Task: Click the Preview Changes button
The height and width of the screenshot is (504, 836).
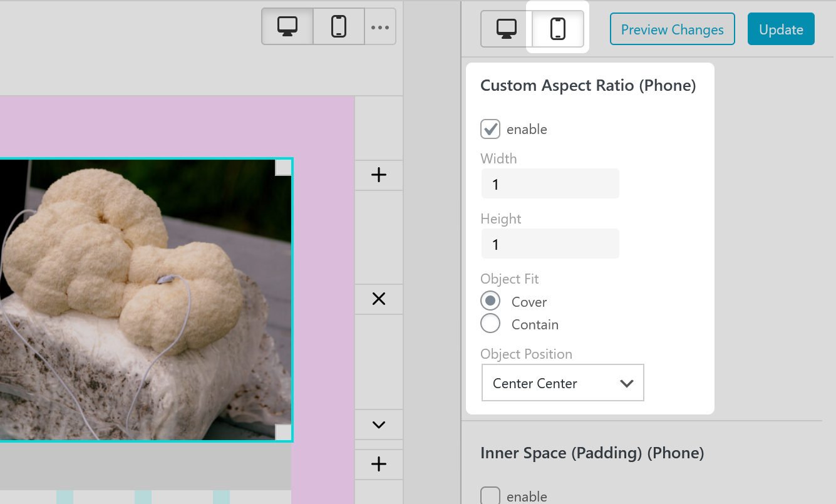Action: tap(672, 29)
